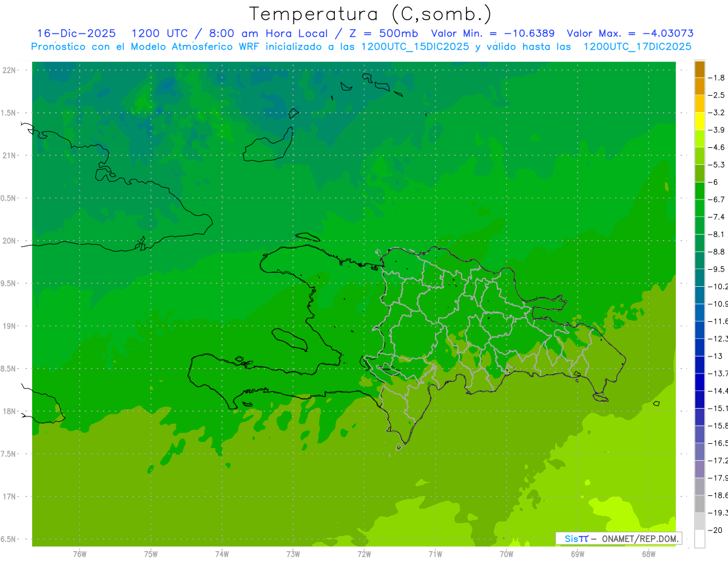Click the "-8.8" legend value

pos(718,252)
